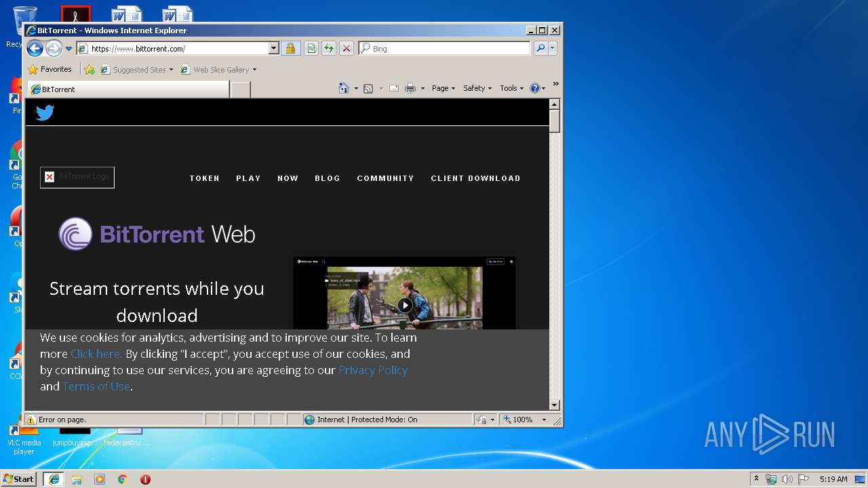This screenshot has height=488, width=868.
Task: Click the network tray icon
Action: coord(771,479)
